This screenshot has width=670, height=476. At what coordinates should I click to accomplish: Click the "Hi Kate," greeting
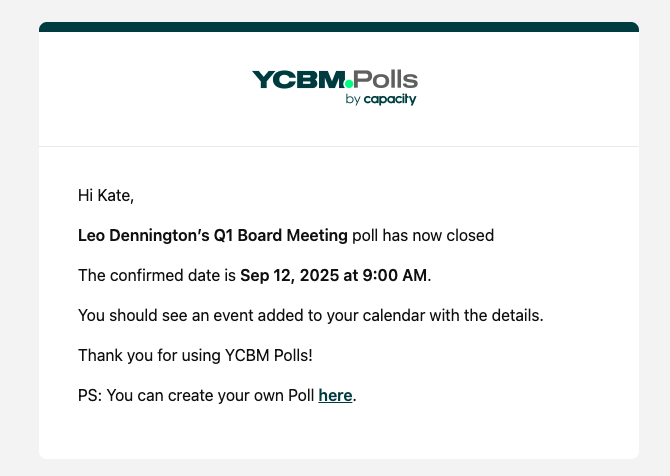105,195
